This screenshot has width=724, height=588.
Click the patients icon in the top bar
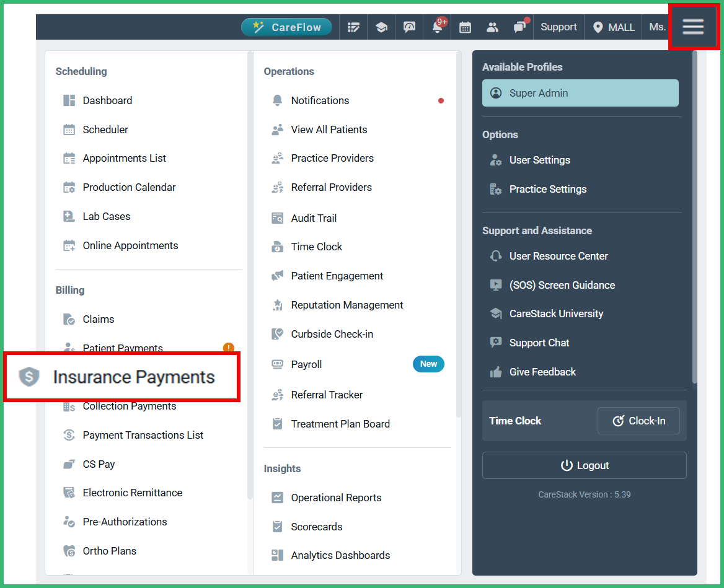(x=493, y=27)
